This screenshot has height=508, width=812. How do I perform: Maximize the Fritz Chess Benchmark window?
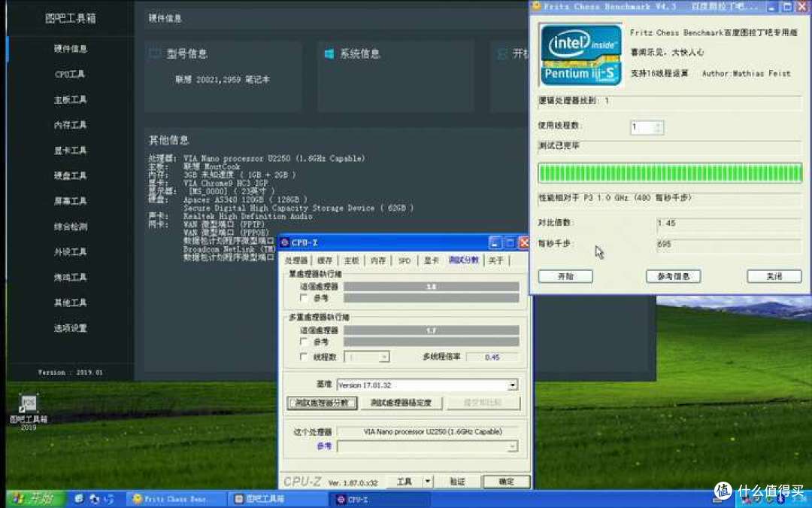coord(787,6)
